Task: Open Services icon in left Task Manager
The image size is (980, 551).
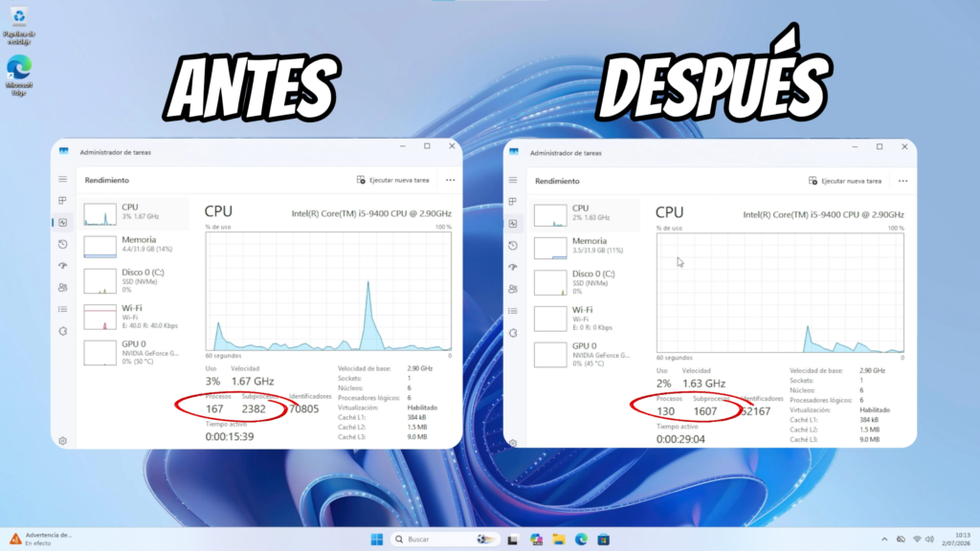Action: [62, 331]
